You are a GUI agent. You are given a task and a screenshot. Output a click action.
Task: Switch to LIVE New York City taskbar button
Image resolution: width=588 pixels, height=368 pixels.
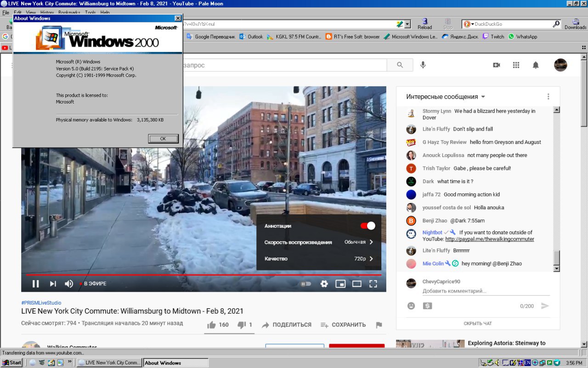pos(109,362)
